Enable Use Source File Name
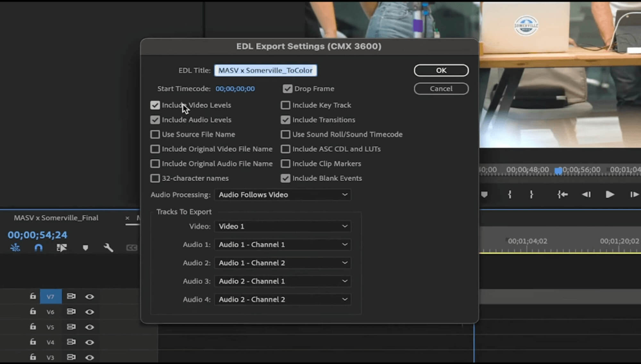Image resolution: width=641 pixels, height=364 pixels. 155,134
